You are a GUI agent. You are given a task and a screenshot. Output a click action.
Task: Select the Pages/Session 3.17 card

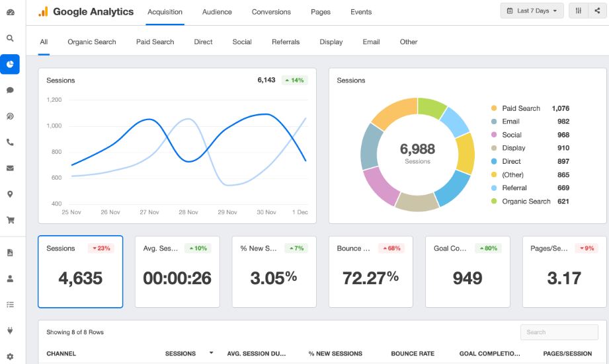(564, 272)
